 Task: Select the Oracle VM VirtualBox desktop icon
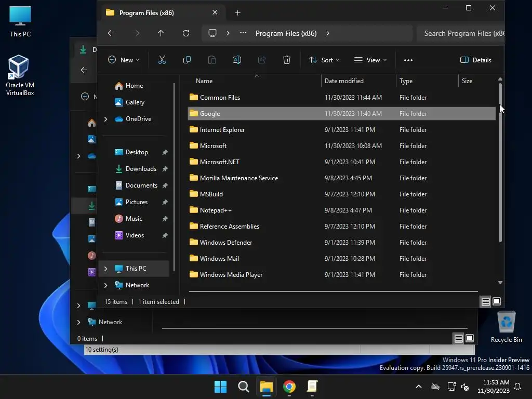[x=20, y=75]
